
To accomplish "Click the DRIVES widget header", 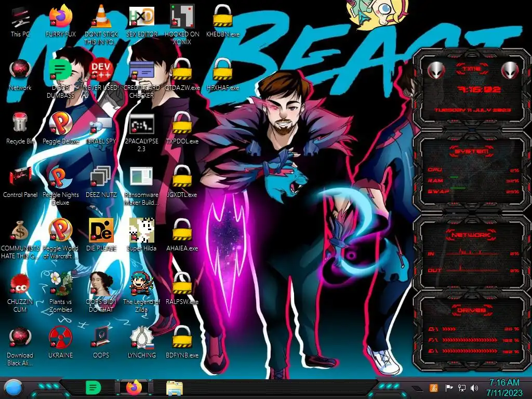I will pyautogui.click(x=471, y=310).
